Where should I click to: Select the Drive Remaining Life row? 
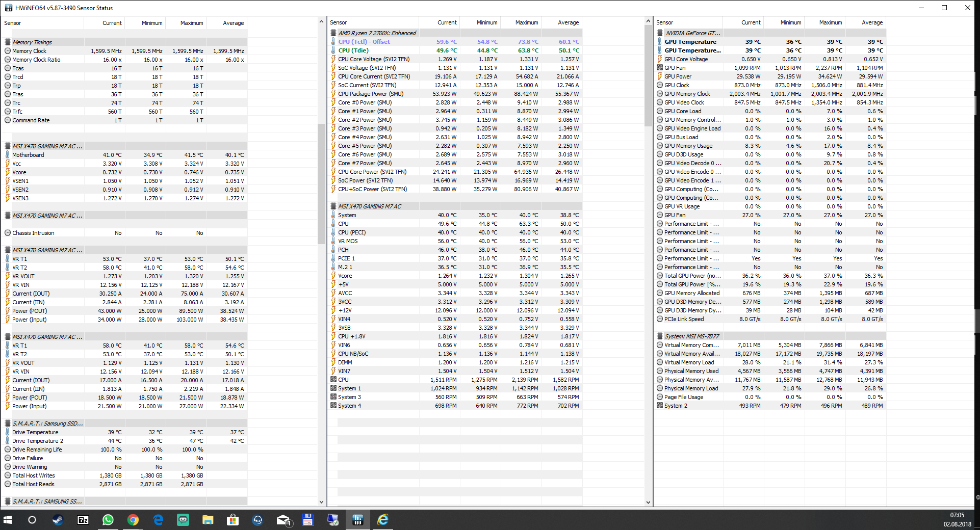tap(124, 449)
